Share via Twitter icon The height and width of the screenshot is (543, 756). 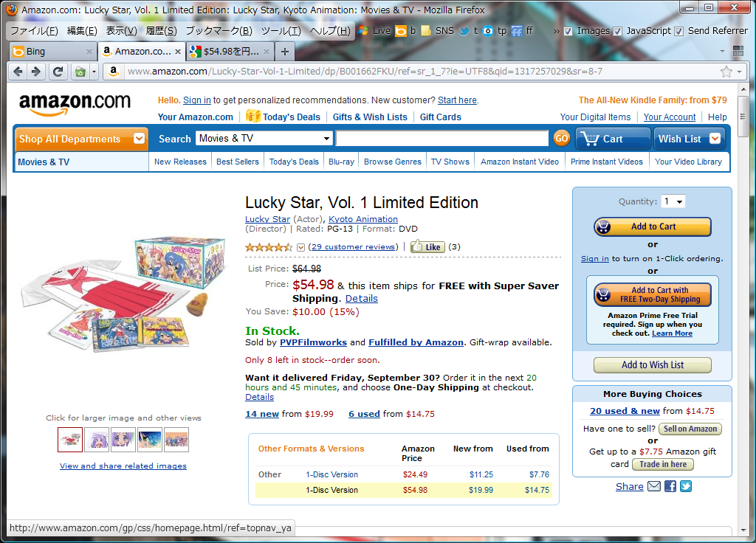coord(686,486)
